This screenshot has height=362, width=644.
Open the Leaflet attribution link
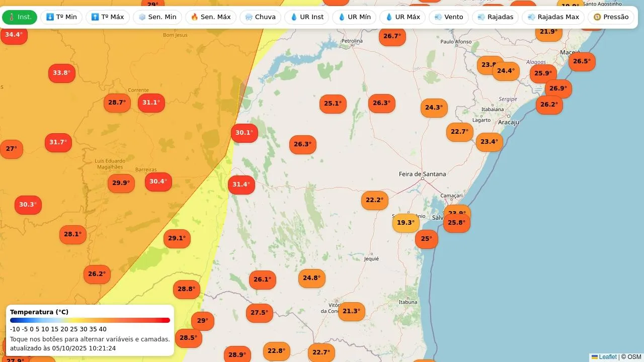point(607,357)
